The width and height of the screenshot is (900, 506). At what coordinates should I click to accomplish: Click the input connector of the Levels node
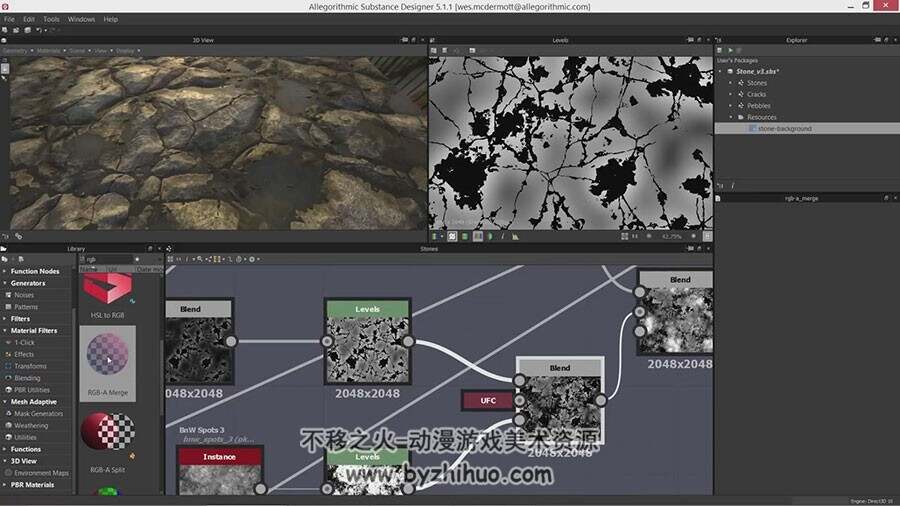point(327,341)
